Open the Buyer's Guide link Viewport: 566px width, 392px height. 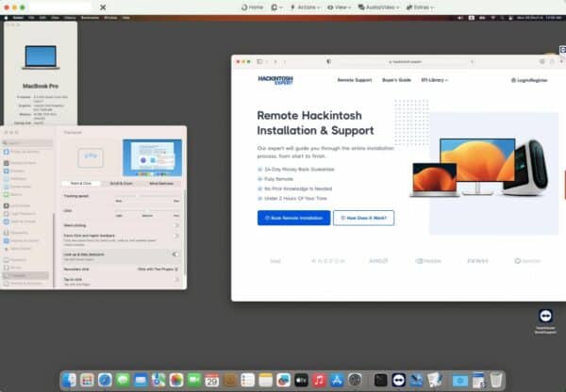(396, 80)
